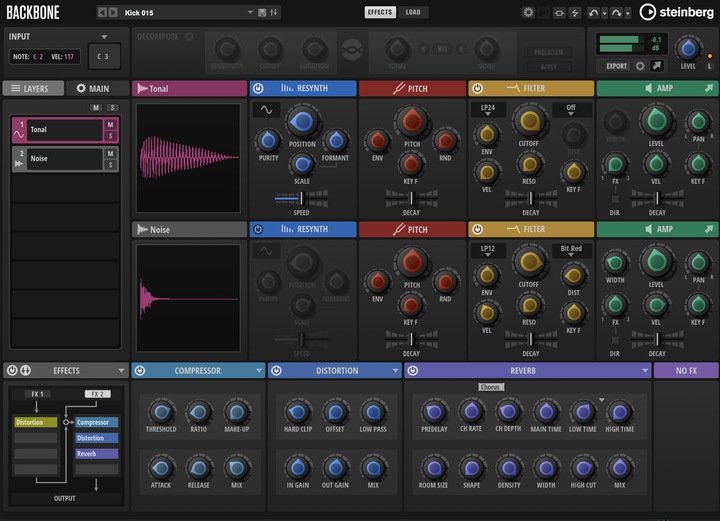Click the speaker icon on Tonal AMP header
This screenshot has height=521, width=720.
[x=648, y=88]
